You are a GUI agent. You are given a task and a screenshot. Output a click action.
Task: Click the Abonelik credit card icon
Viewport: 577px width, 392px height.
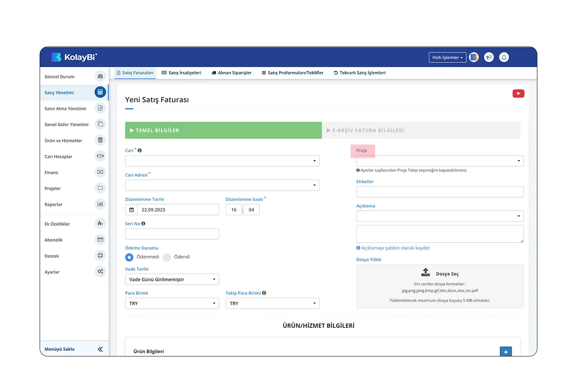pos(100,239)
